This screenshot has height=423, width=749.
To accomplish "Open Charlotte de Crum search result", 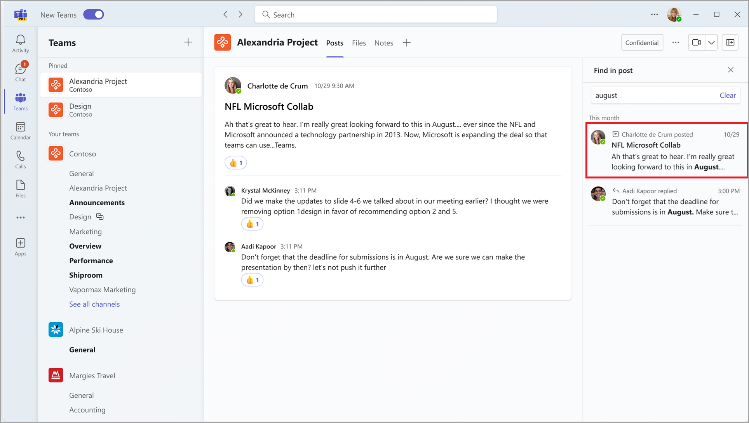I will point(666,150).
